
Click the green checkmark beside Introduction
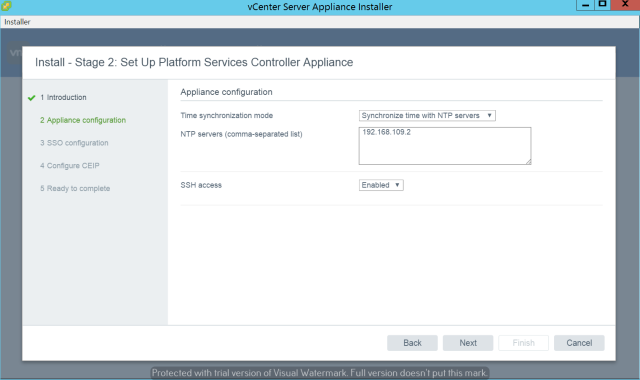(31, 98)
